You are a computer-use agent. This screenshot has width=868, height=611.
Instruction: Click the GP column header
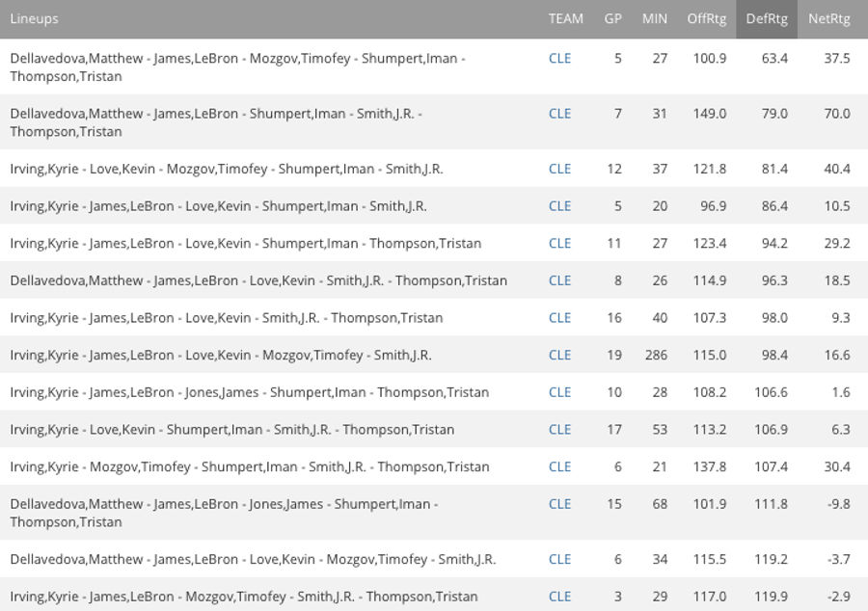[612, 19]
